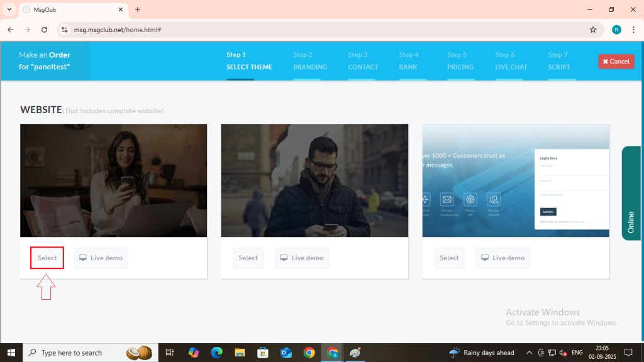Open the Chrome three-dot menu
Viewport: 644px width, 362px height.
point(633,30)
